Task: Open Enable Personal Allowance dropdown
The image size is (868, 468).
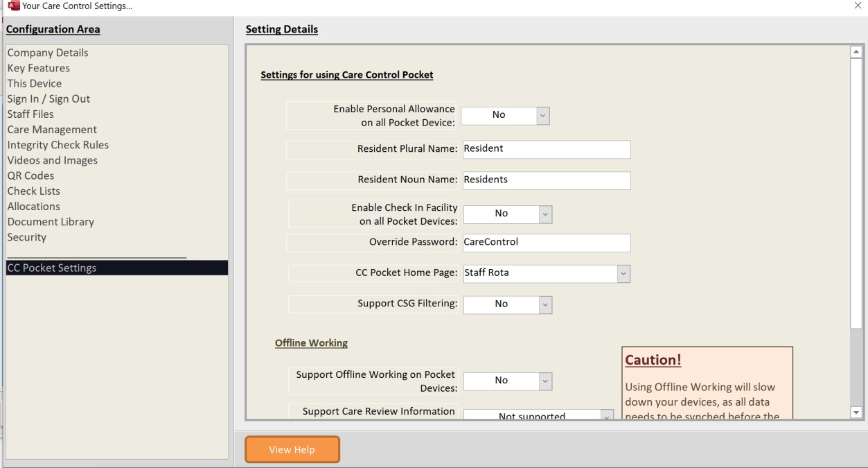Action: click(543, 115)
